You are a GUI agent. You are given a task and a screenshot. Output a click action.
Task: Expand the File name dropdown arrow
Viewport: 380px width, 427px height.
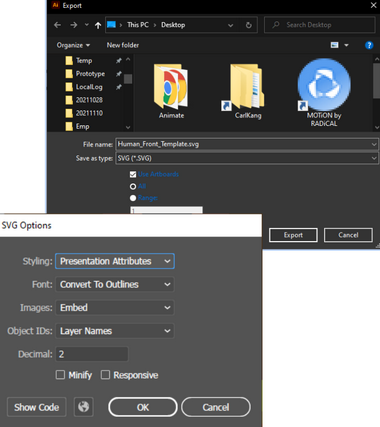click(374, 144)
